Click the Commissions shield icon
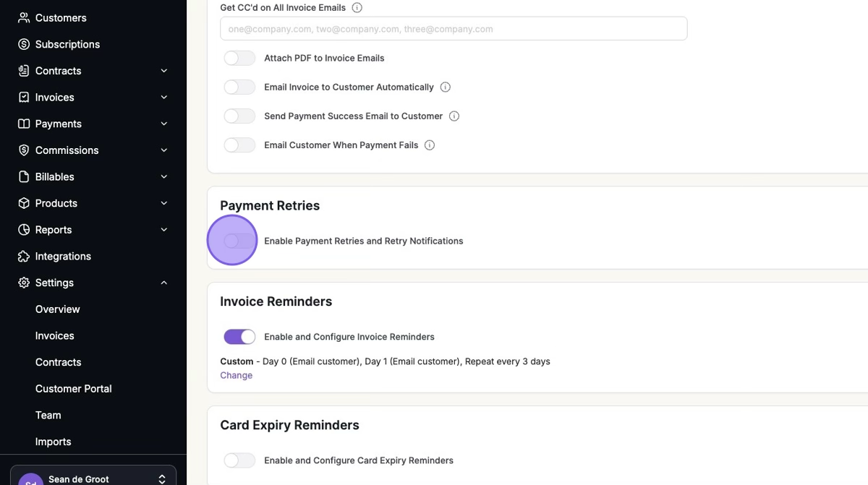The width and height of the screenshot is (868, 485). tap(24, 150)
